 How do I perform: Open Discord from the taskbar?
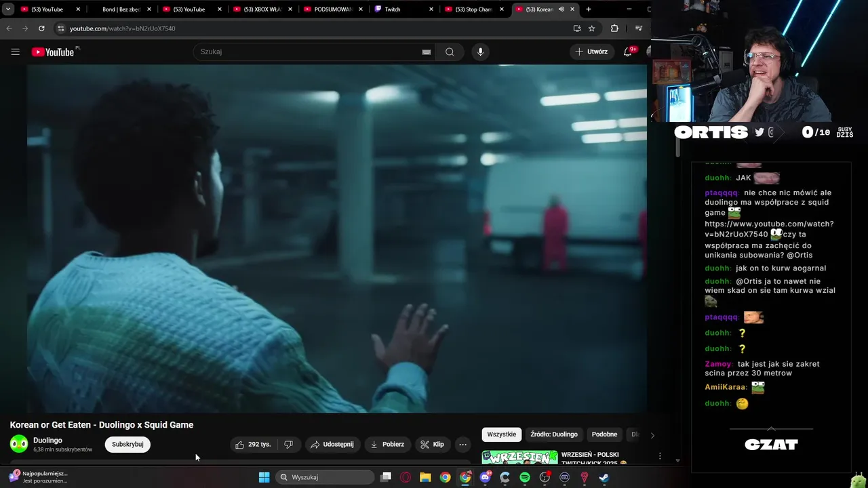click(485, 477)
